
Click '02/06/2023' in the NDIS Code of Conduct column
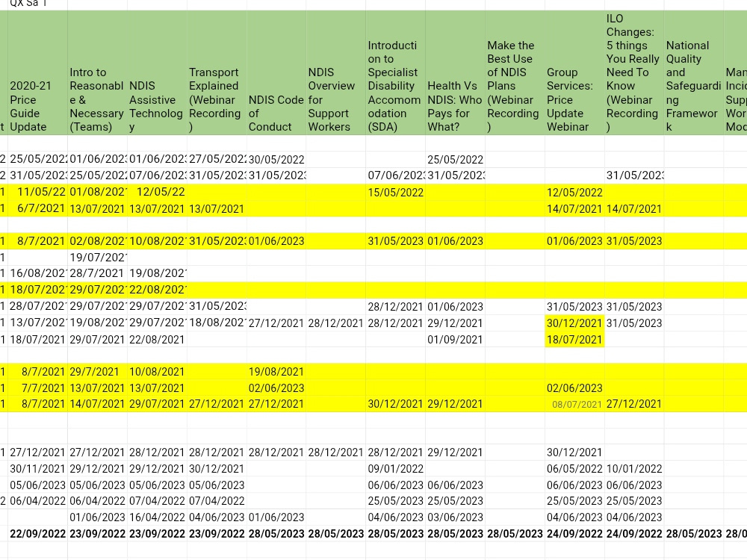[x=276, y=388]
